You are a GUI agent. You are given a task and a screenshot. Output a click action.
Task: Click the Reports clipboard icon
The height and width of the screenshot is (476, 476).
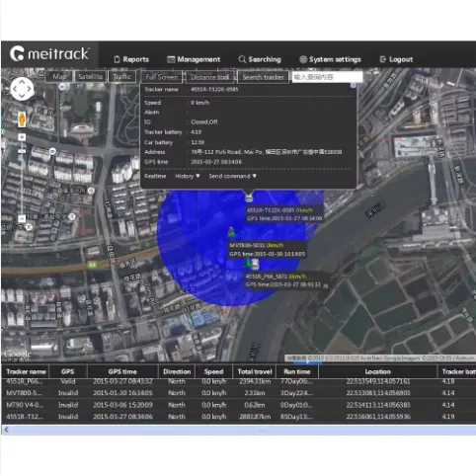click(x=117, y=59)
